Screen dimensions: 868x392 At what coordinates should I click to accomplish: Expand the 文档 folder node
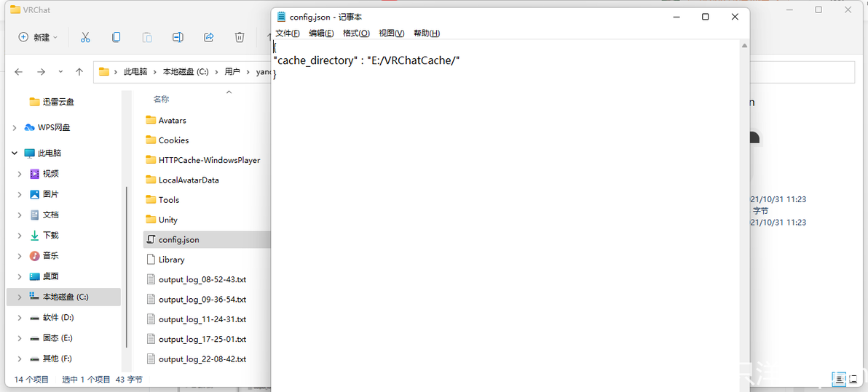pos(20,215)
